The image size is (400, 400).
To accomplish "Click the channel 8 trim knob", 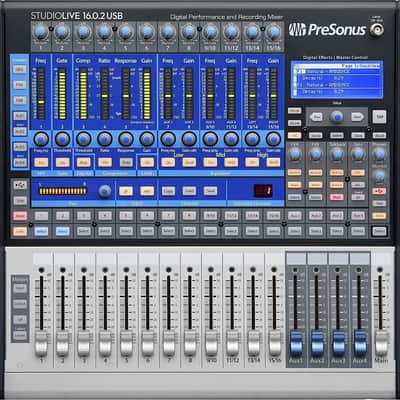I will (189, 33).
